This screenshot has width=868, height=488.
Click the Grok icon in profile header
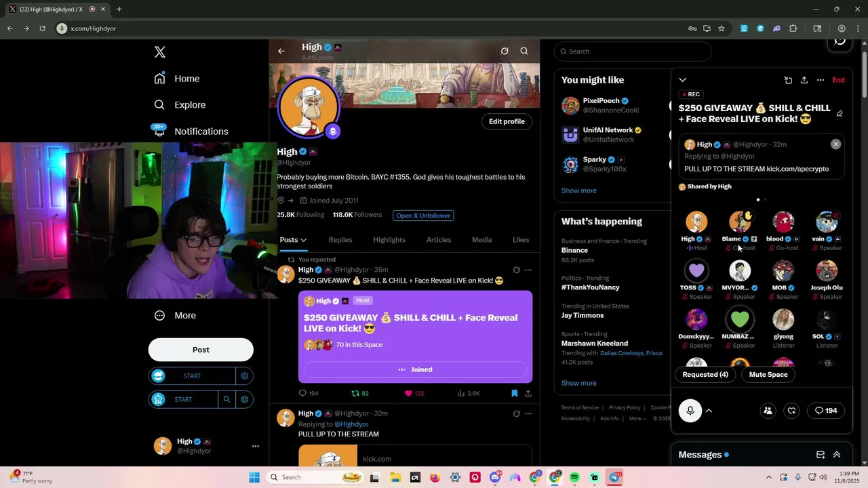coord(505,51)
